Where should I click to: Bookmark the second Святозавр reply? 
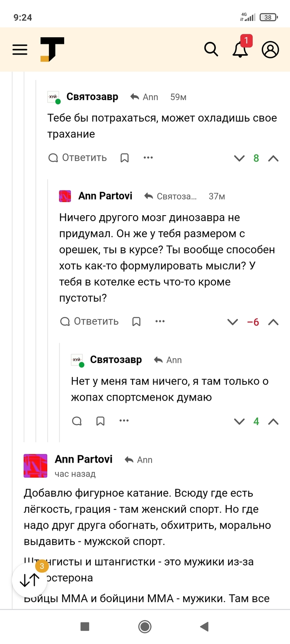pos(100,421)
